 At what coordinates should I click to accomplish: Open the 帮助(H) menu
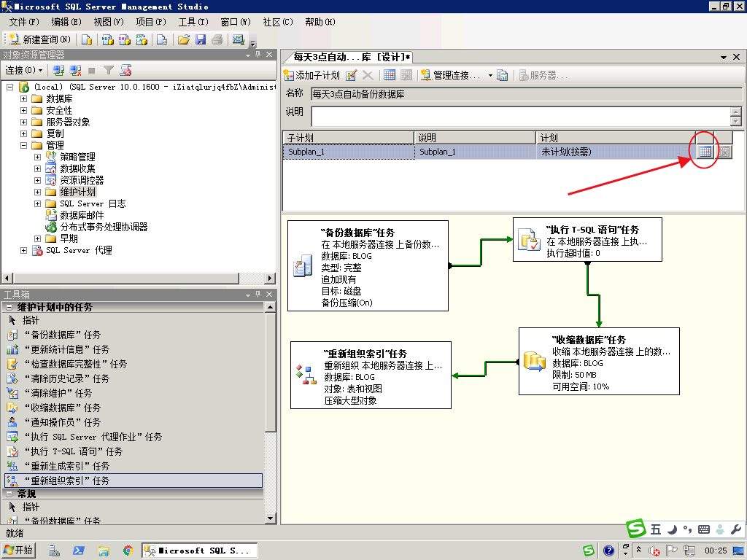(320, 22)
